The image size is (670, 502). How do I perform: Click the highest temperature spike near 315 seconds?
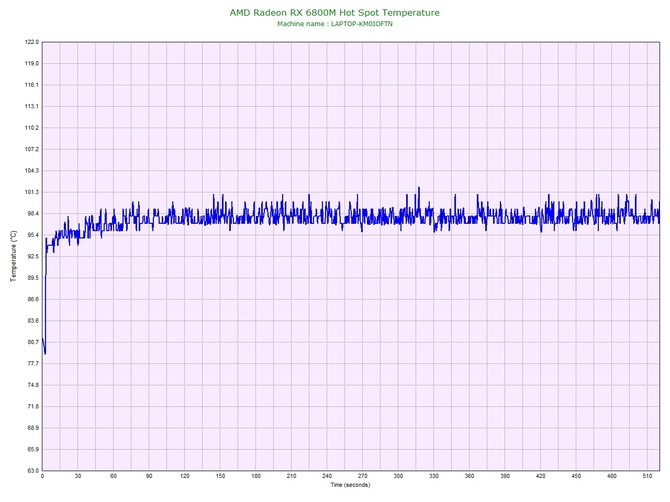click(419, 188)
